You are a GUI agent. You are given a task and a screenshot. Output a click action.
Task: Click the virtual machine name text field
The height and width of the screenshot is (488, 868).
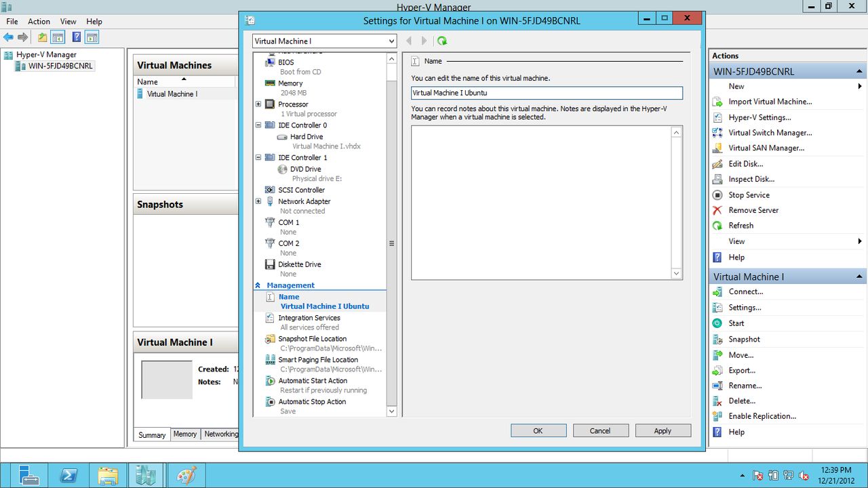[547, 93]
